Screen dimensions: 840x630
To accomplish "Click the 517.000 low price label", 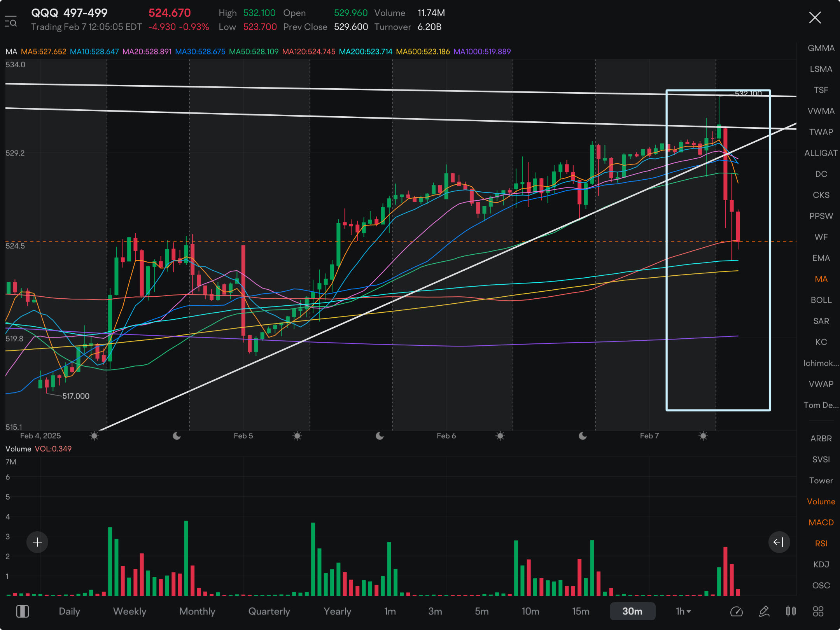I will [x=76, y=396].
